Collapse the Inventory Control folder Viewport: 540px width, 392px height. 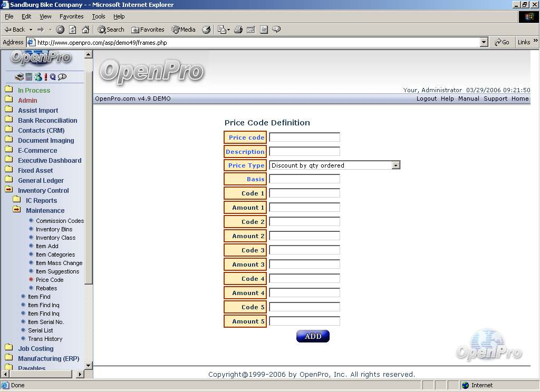point(9,190)
